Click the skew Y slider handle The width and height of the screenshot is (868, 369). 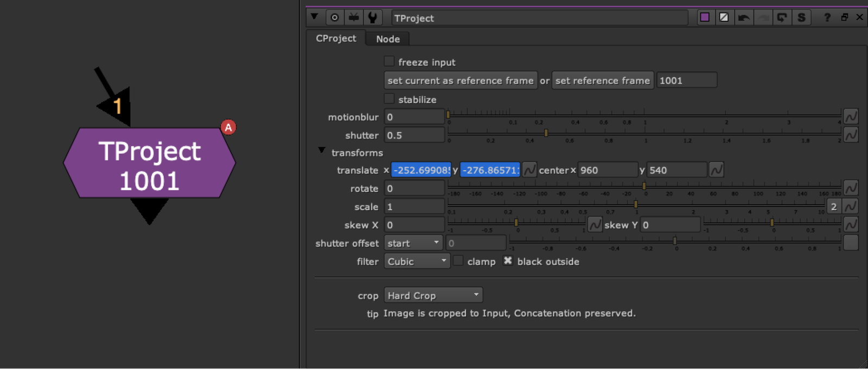[x=772, y=222]
